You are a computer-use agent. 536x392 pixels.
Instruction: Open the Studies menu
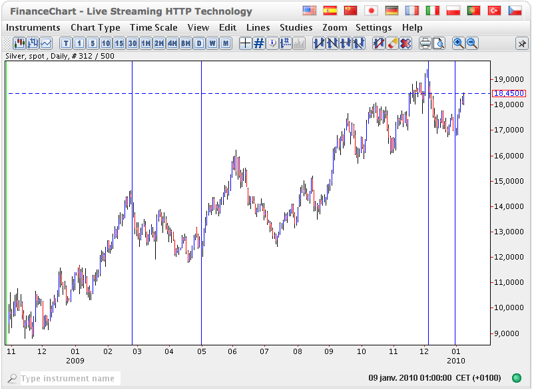[x=296, y=27]
